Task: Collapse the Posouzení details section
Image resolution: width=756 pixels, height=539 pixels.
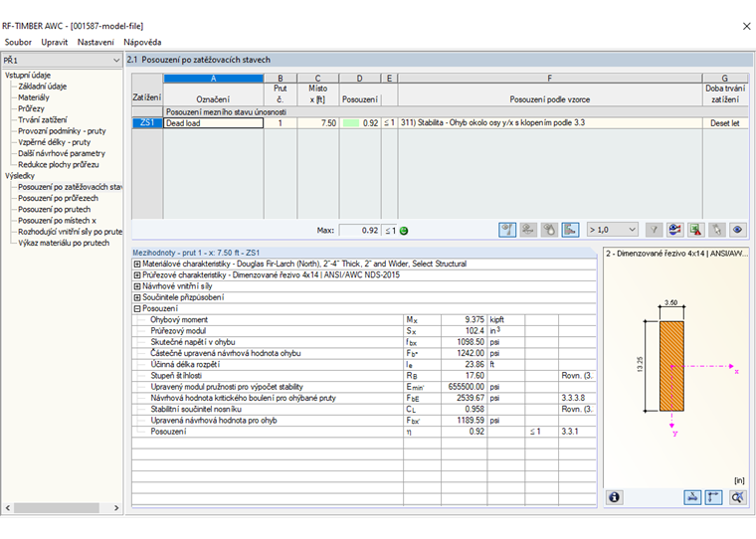Action: (137, 308)
